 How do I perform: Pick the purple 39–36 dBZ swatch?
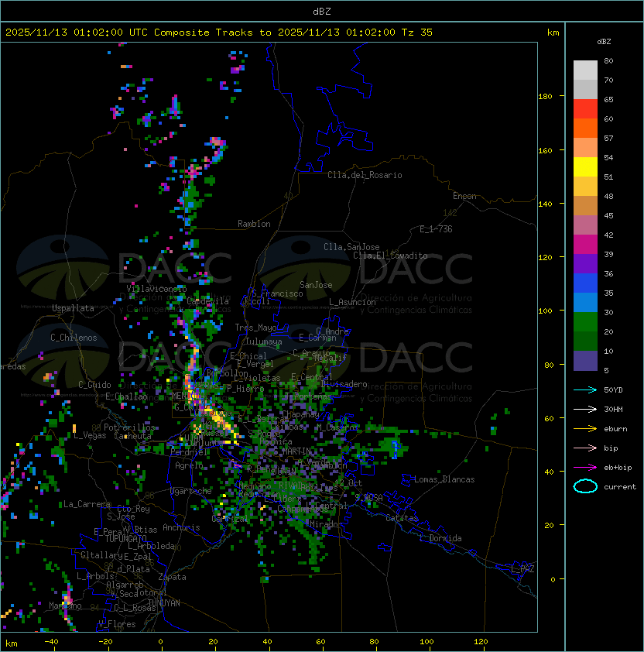(585, 263)
